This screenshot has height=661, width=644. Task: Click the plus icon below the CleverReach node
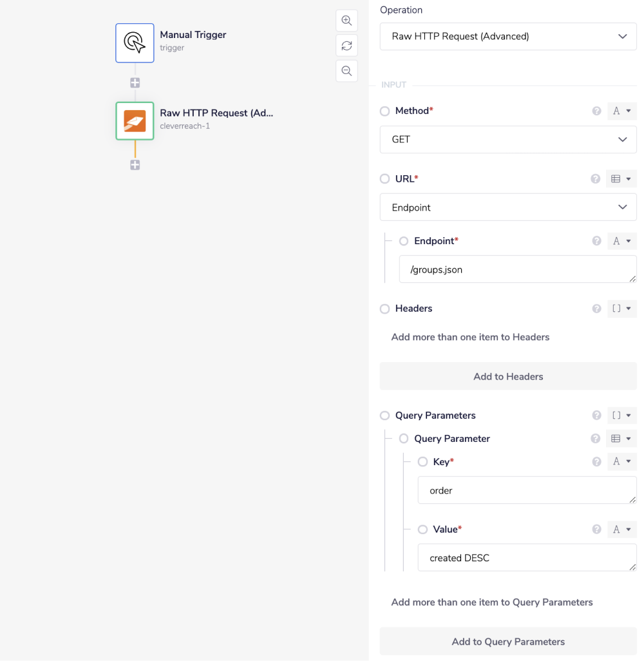point(135,165)
